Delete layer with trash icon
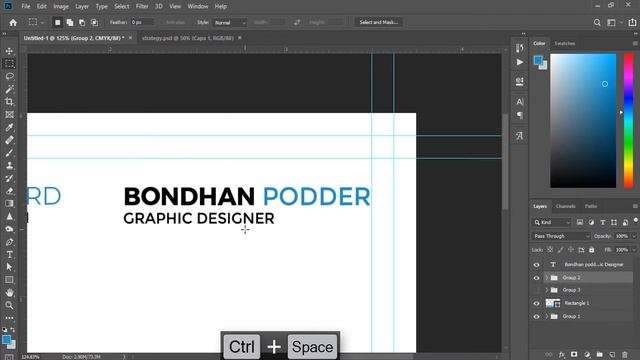 point(624,355)
